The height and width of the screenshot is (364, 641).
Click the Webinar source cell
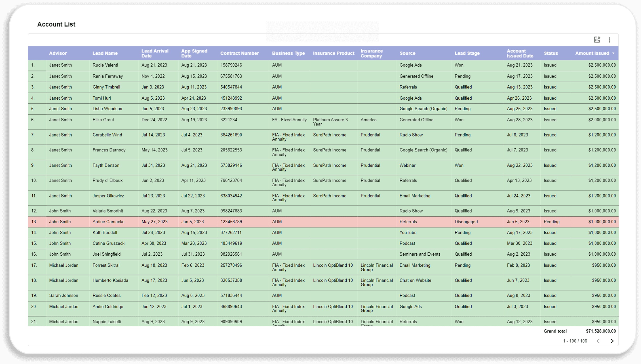407,165
